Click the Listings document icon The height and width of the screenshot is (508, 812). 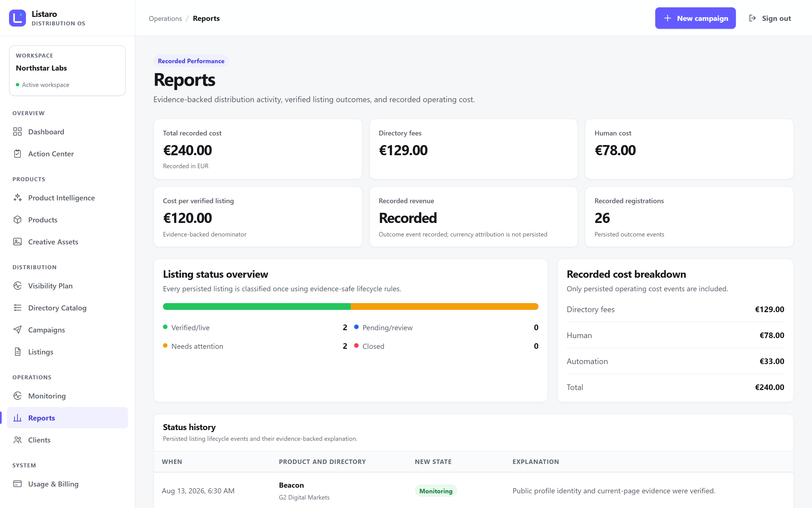pyautogui.click(x=17, y=352)
